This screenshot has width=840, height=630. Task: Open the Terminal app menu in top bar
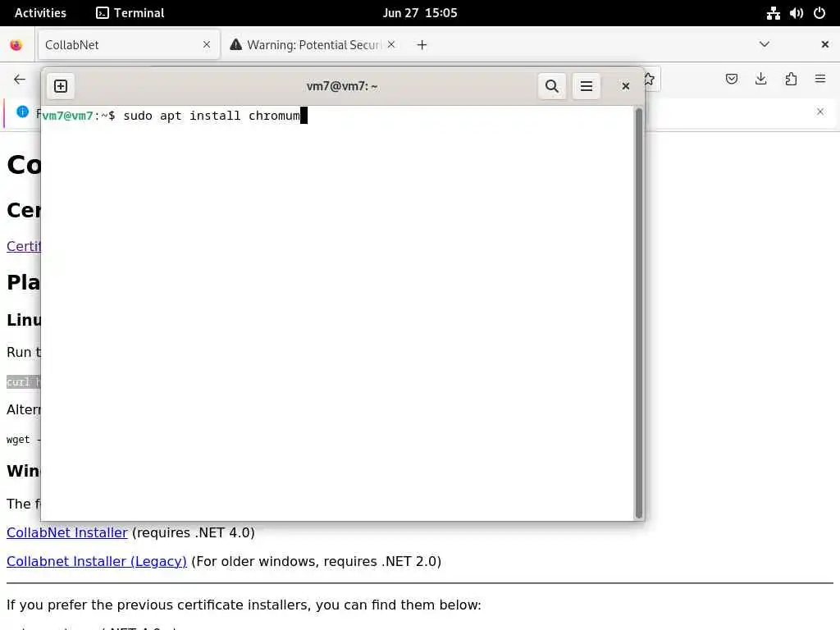click(x=130, y=13)
